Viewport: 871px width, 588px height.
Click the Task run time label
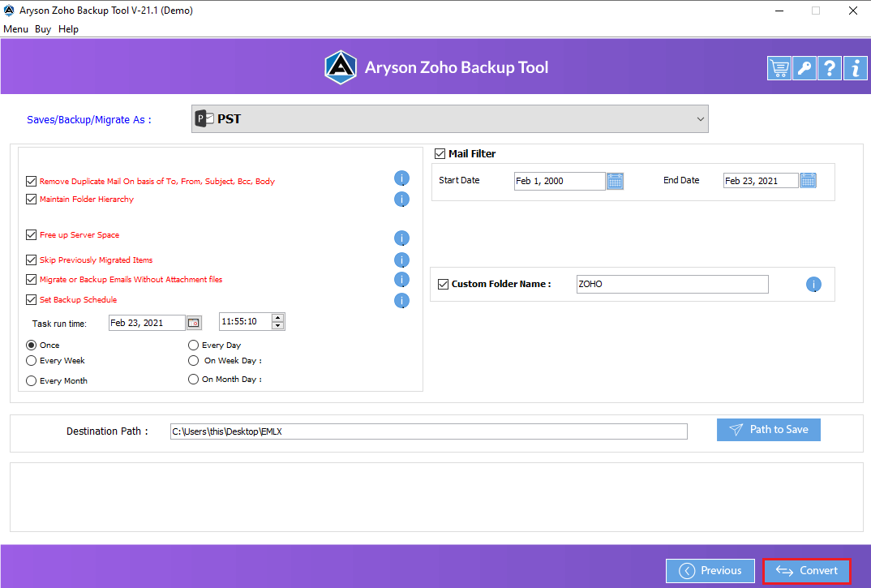[x=59, y=324]
